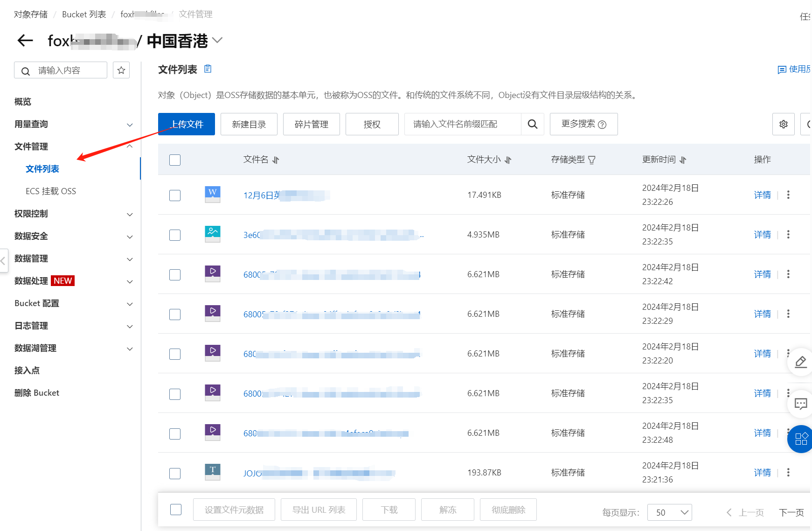This screenshot has width=812, height=531.
Task: Expand the 权限控制 sidebar section
Action: pos(130,214)
